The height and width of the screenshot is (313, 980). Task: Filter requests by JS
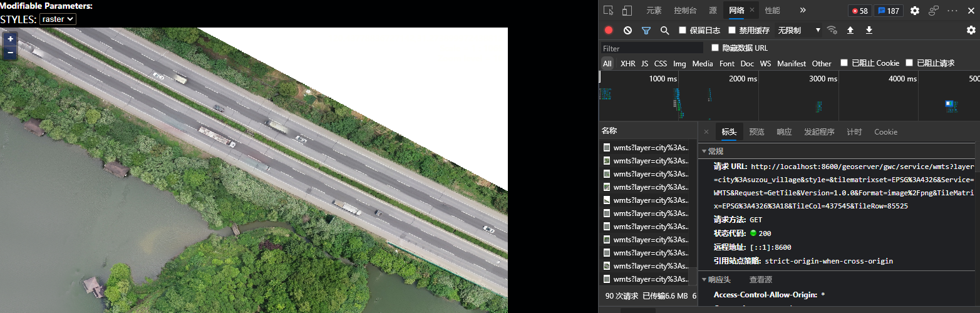[x=644, y=63]
